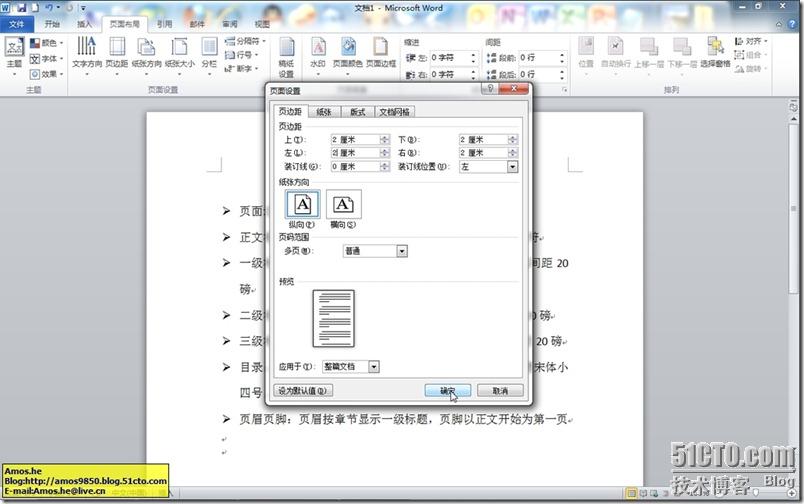804x504 pixels.
Task: Expand the 行号 (Line Numbers) dropdown
Action: point(256,54)
